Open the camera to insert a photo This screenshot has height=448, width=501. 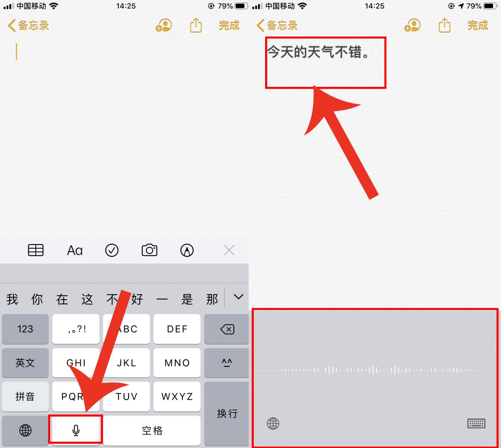point(149,250)
